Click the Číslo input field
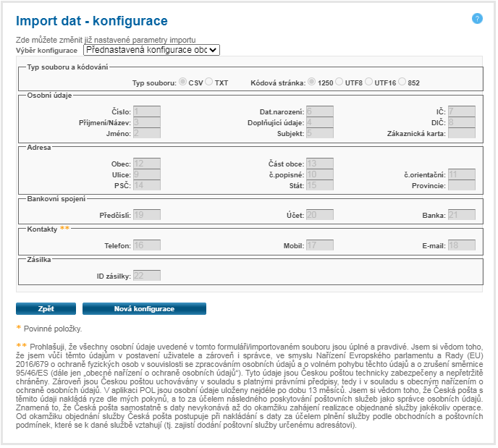The height and width of the screenshot is (448, 498). [146, 111]
